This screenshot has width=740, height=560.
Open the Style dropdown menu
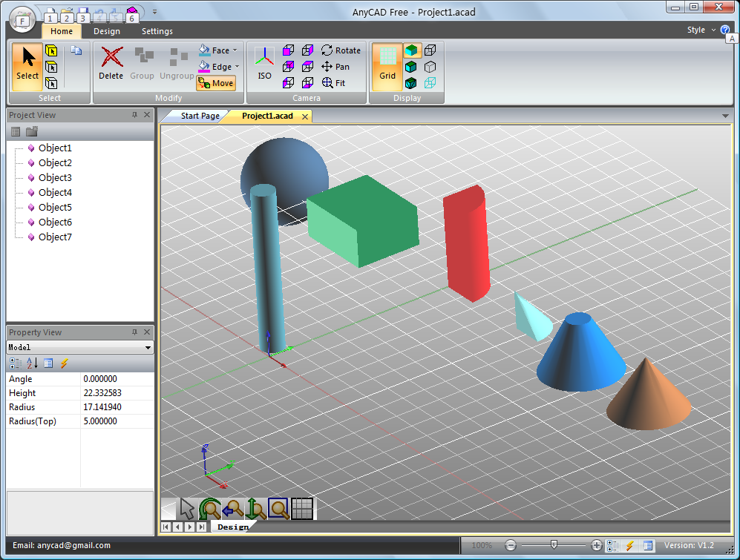click(x=701, y=30)
